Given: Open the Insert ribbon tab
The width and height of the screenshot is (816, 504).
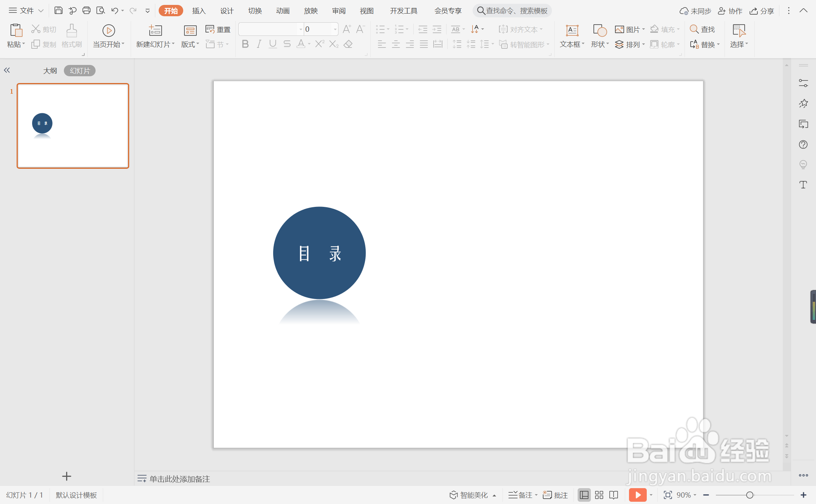Looking at the screenshot, I should 199,11.
